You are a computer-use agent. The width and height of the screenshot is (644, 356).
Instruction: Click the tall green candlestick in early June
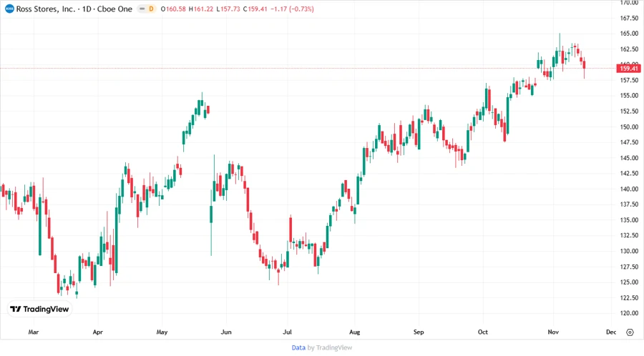point(211,214)
